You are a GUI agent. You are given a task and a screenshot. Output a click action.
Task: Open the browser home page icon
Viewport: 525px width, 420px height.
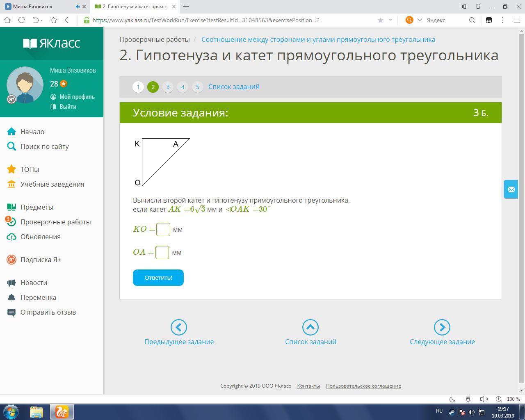pos(7,20)
